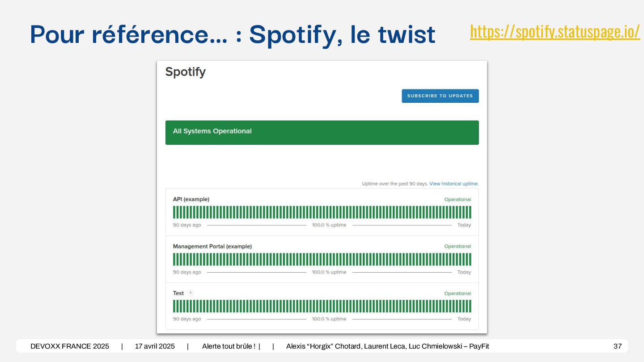Image resolution: width=644 pixels, height=362 pixels.
Task: Click the Subscribe to Updates button
Action: click(440, 96)
